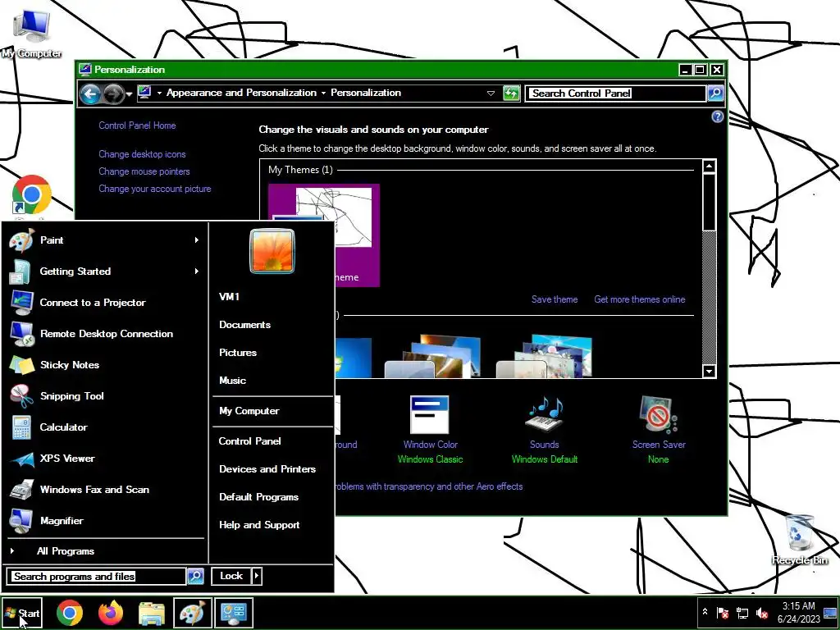
Task: Click in Search Control Panel field
Action: point(615,94)
